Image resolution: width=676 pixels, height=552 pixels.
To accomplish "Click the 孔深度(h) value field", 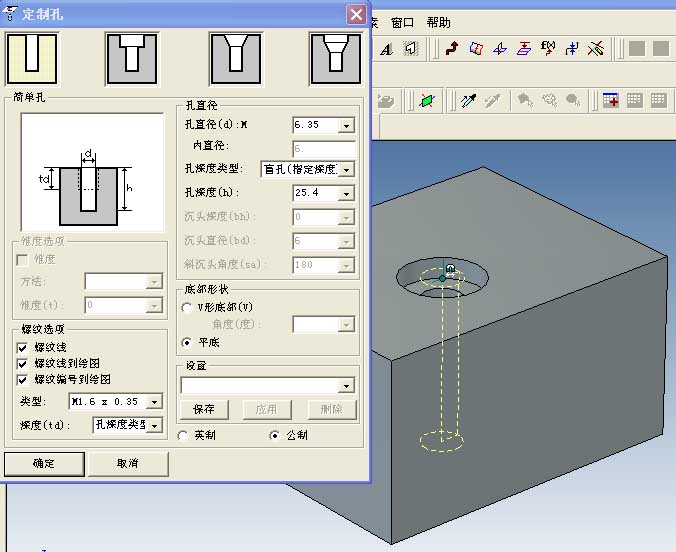I will (315, 193).
